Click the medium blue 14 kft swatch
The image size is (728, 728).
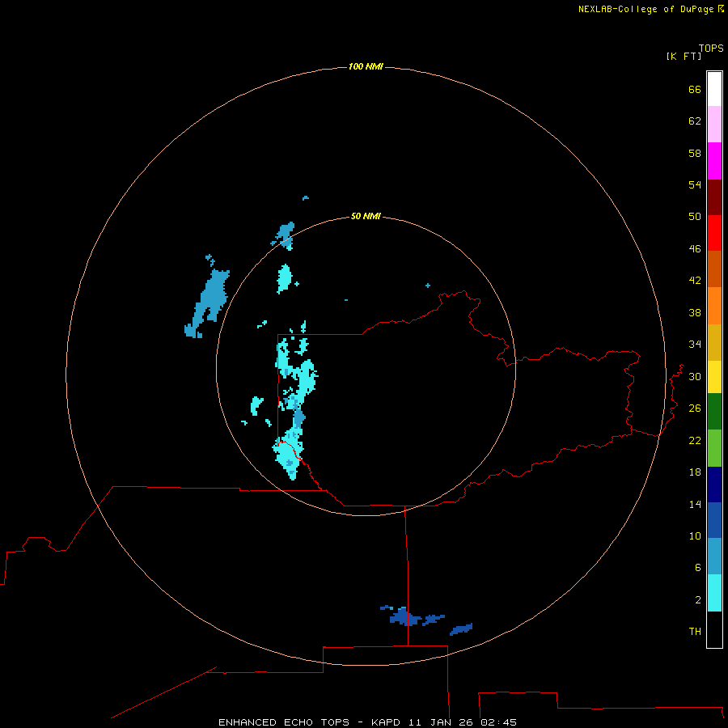(714, 520)
